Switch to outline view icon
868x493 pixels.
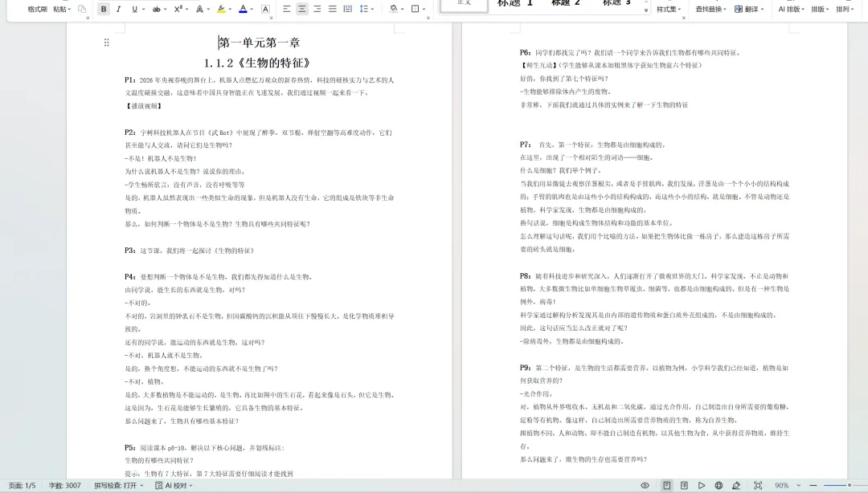(684, 485)
